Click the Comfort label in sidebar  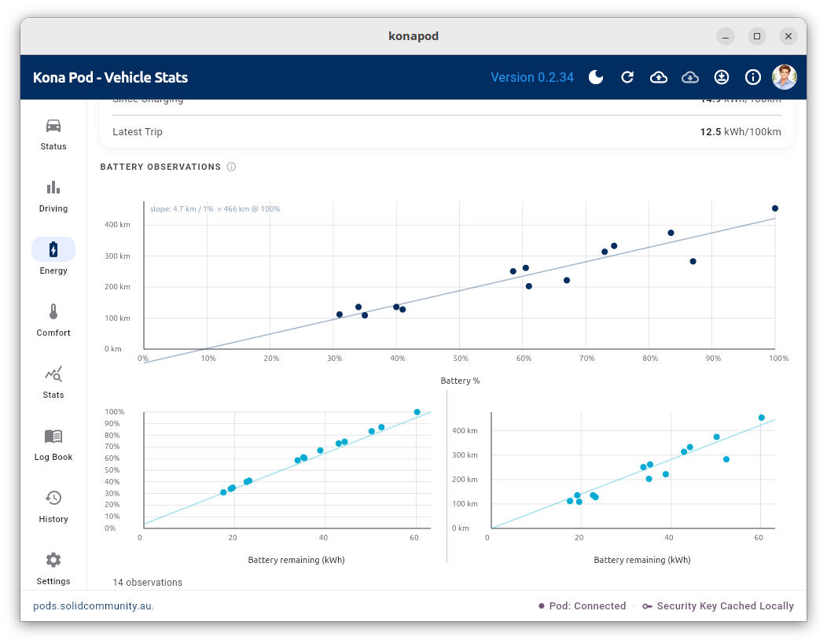pyautogui.click(x=53, y=333)
